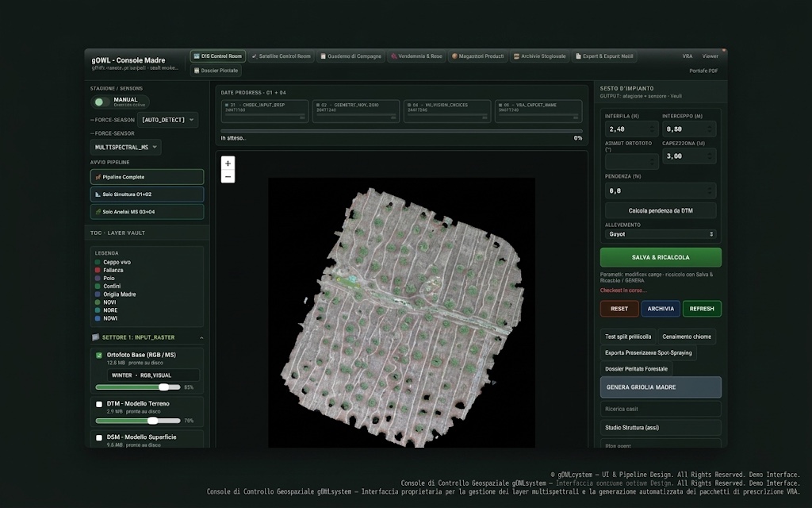Open Studio Struttura (assi)
Viewport: 812px width, 508px height.
click(661, 428)
